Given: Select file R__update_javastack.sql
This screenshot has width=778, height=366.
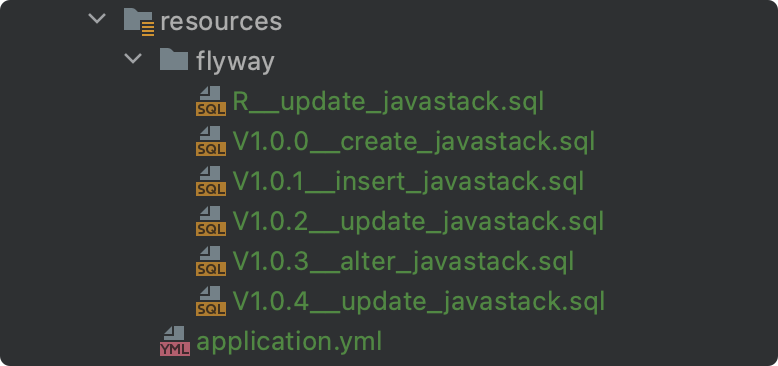Looking at the screenshot, I should pyautogui.click(x=389, y=102).
